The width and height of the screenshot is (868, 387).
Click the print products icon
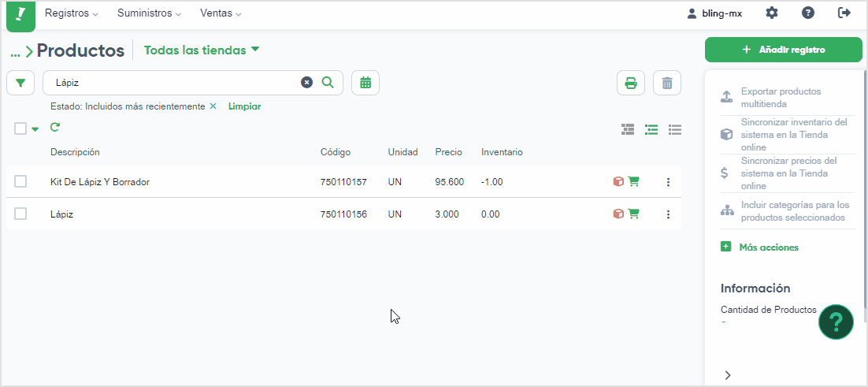coord(631,84)
